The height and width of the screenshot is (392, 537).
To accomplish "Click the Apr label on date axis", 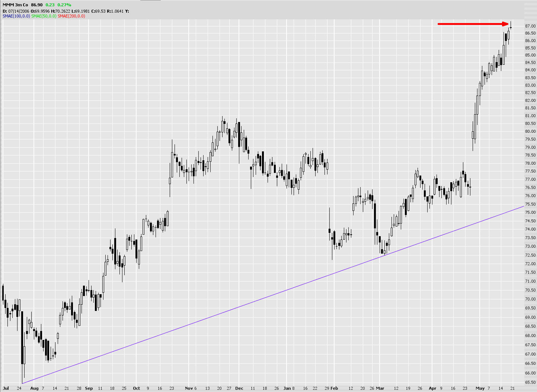I will click(432, 388).
